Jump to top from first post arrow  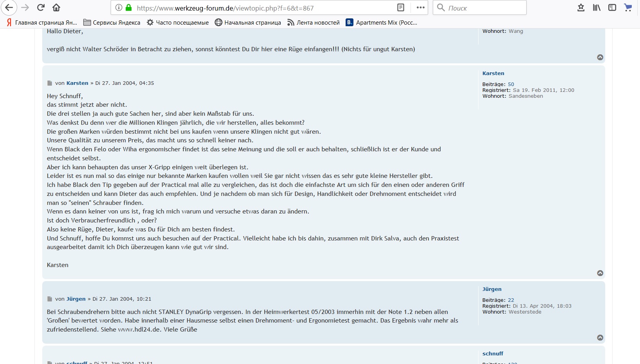click(600, 57)
